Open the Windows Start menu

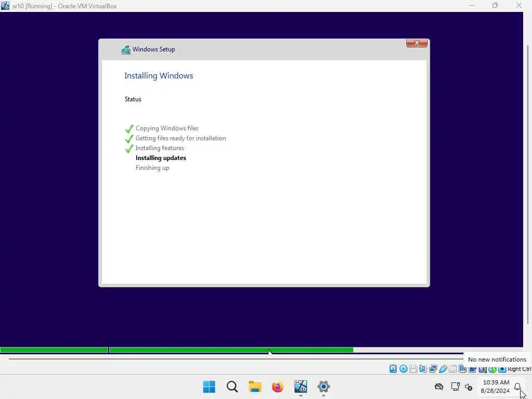click(209, 387)
